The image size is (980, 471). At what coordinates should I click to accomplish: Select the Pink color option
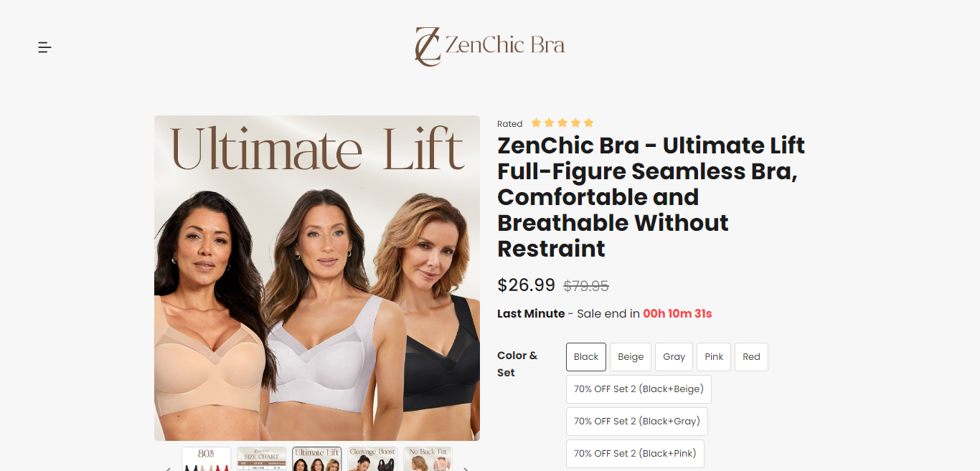click(714, 357)
